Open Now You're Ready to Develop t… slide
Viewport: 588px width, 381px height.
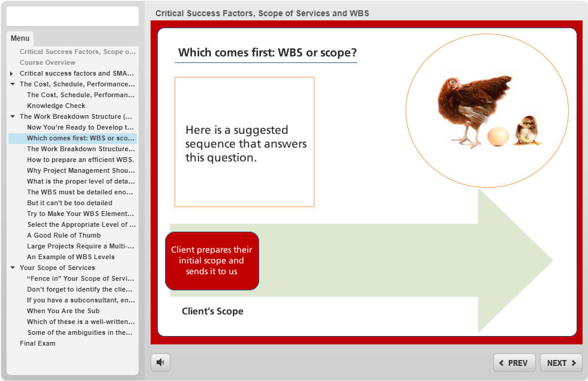point(80,127)
